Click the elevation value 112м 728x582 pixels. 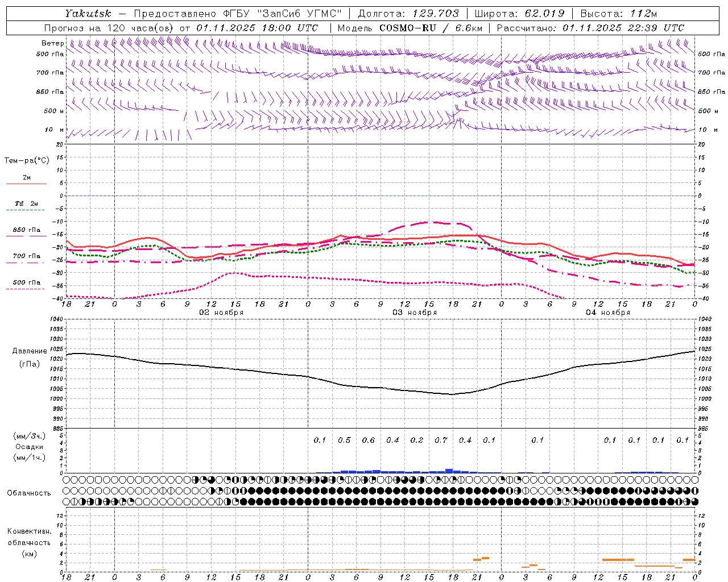645,13
